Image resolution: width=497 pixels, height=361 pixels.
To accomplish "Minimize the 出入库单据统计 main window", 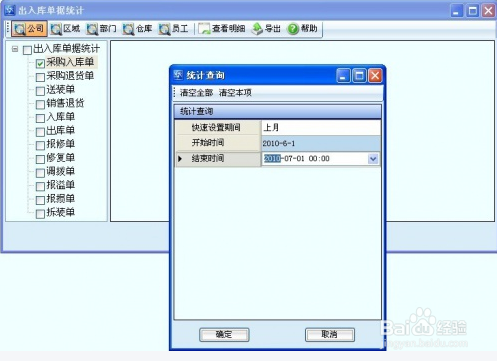I will [x=457, y=11].
